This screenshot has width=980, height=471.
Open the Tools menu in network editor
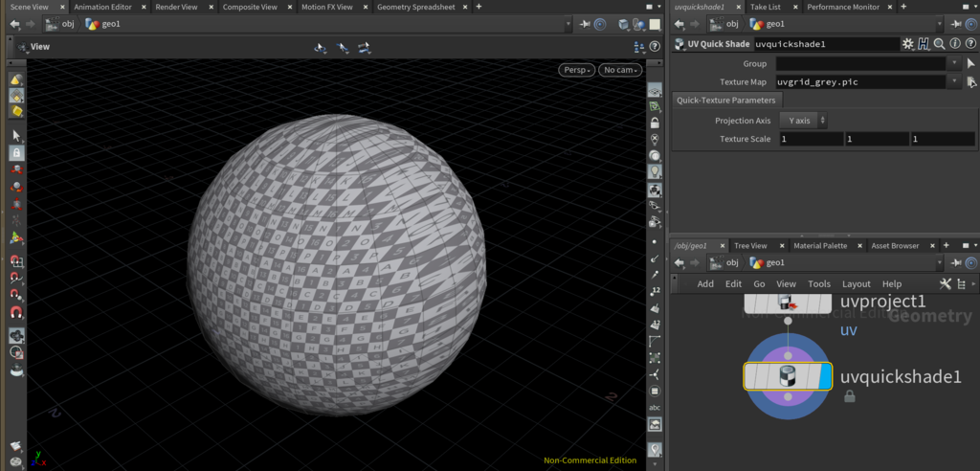pos(819,284)
